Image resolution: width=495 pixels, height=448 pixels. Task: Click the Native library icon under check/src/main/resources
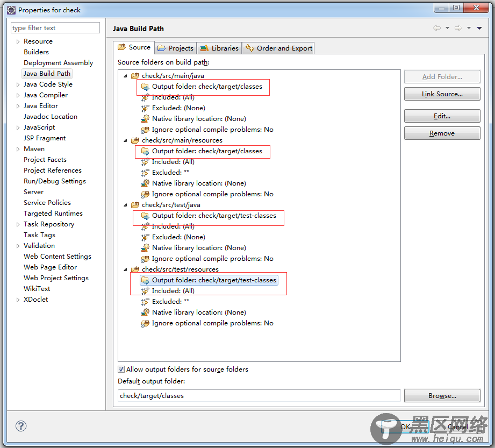click(145, 183)
